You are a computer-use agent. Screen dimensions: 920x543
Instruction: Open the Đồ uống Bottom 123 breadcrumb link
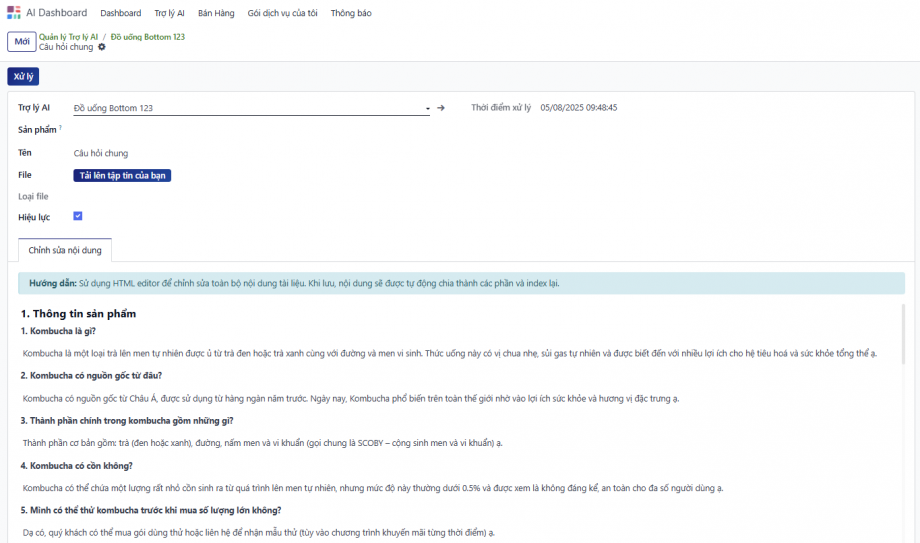pos(147,36)
